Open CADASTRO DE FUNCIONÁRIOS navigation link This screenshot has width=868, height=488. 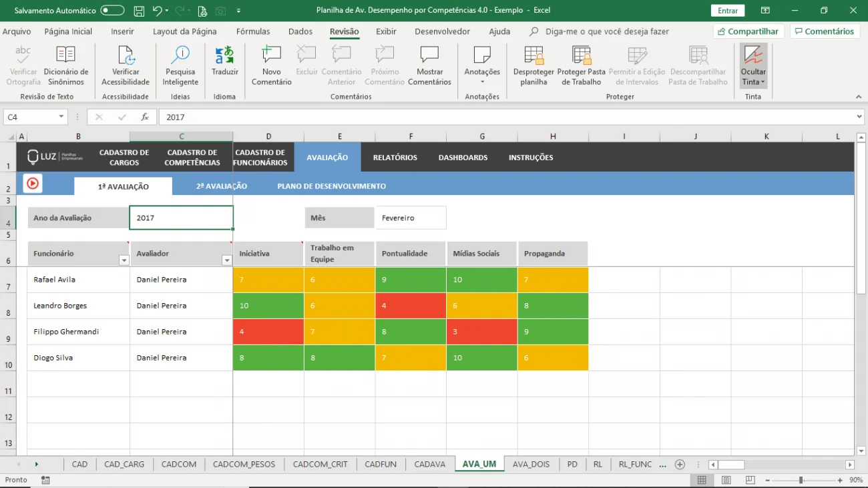pos(260,158)
